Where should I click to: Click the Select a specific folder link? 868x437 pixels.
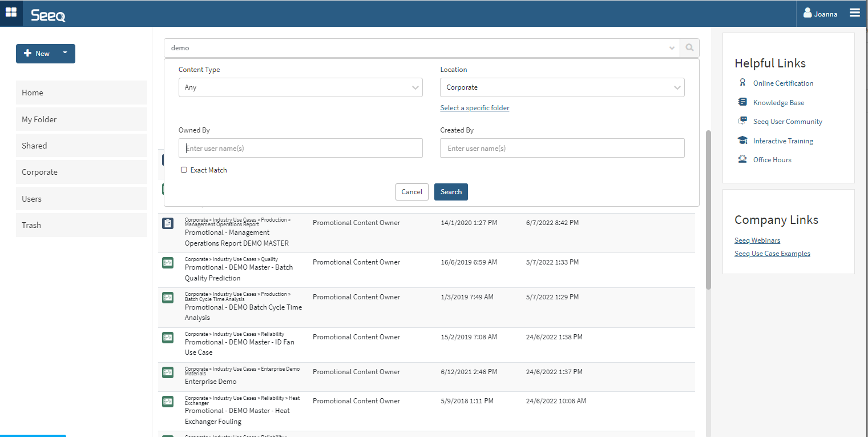[475, 108]
